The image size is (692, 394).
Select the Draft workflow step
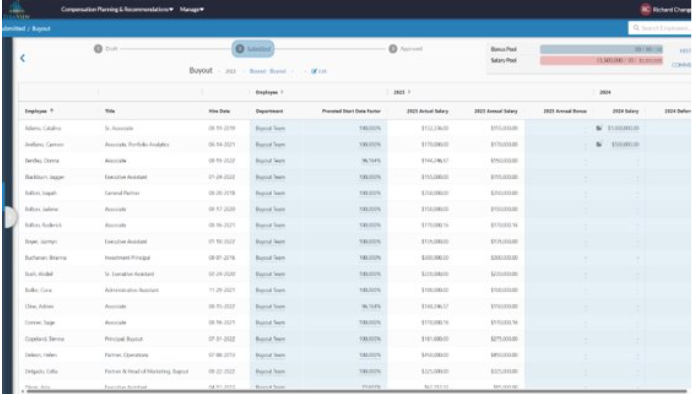[105, 49]
